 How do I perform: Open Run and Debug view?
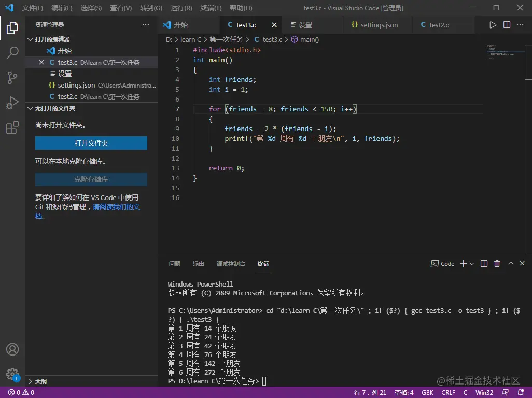pos(12,103)
